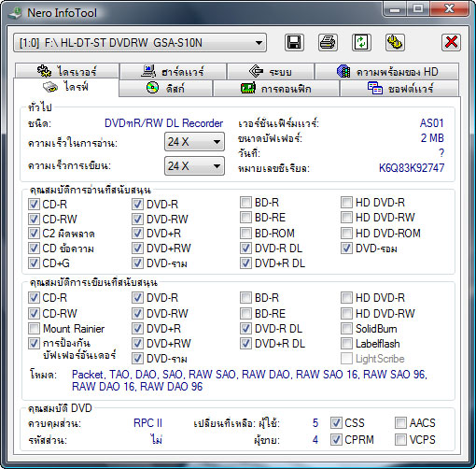Screen dimensions: 476x469
Task: Maximize the Nero InfoTool window
Action: click(418, 9)
